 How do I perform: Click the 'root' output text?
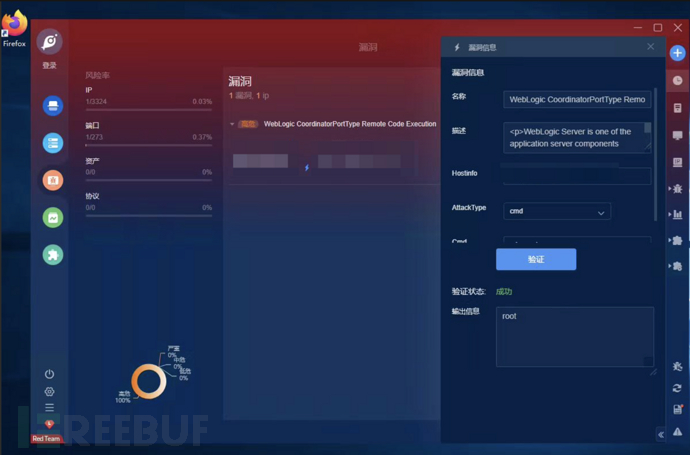point(509,316)
